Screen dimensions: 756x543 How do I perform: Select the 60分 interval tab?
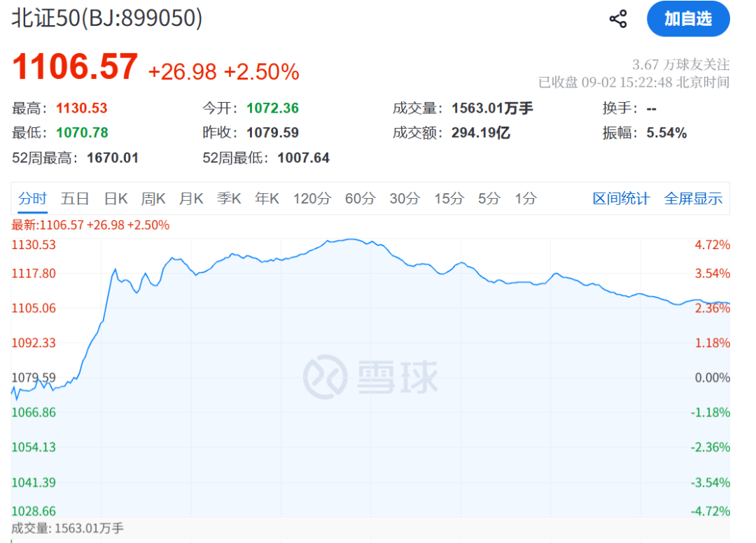point(360,199)
